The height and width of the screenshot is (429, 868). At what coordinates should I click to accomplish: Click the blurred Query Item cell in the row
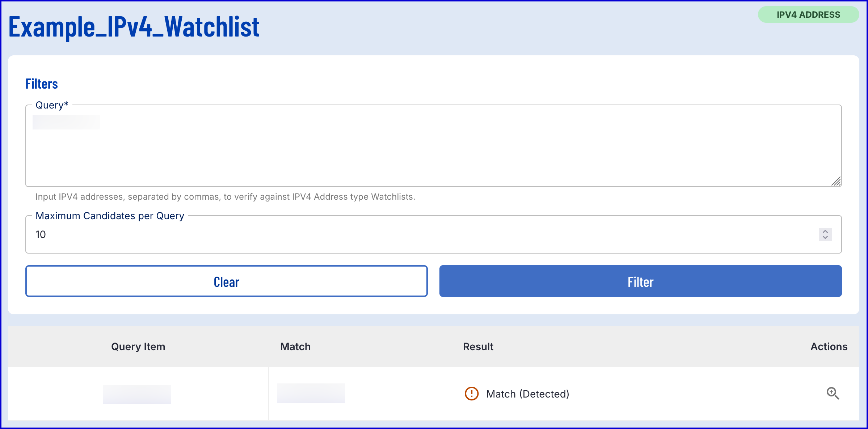137,394
